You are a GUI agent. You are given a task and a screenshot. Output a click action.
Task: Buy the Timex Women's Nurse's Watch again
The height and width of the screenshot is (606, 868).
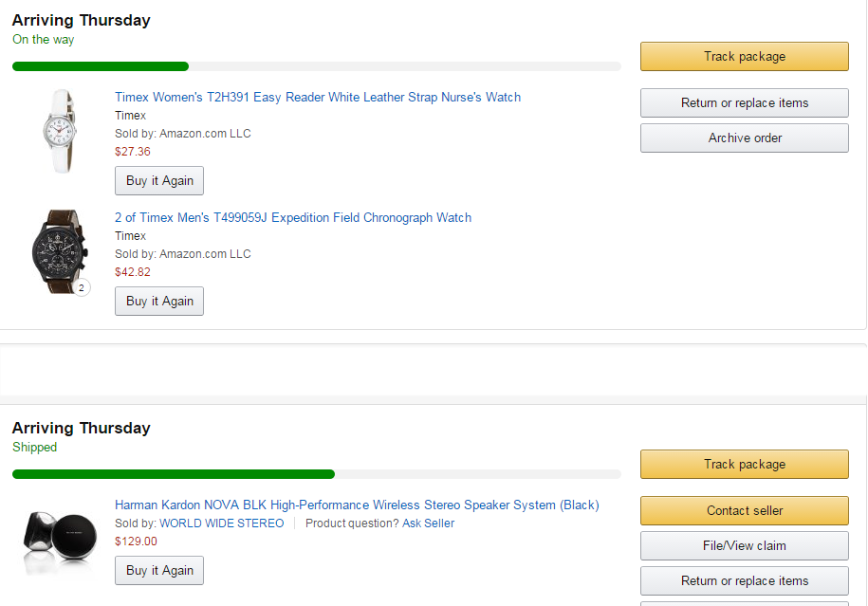tap(159, 181)
